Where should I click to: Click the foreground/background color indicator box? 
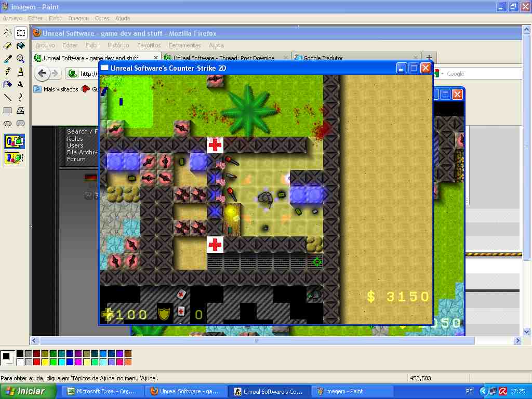(7, 358)
